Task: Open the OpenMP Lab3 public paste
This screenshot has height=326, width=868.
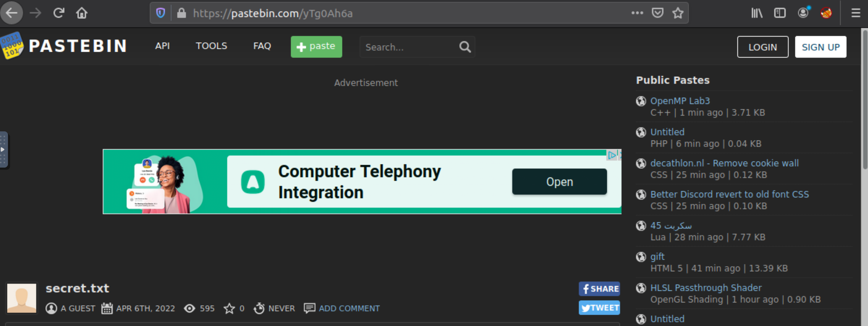Action: [x=680, y=100]
